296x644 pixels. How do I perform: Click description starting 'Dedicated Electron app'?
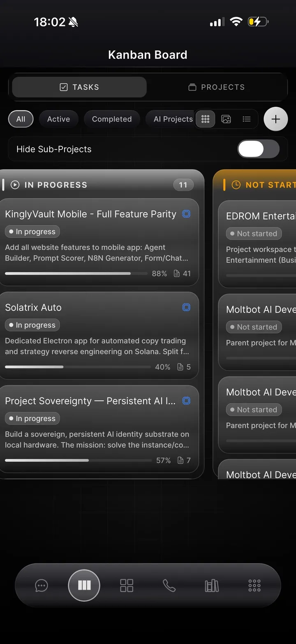coord(97,346)
